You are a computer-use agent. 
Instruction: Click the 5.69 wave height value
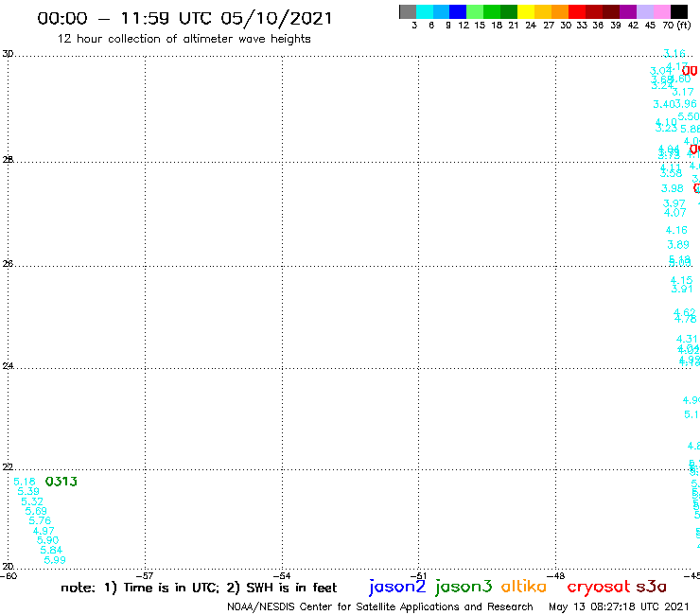[36, 511]
